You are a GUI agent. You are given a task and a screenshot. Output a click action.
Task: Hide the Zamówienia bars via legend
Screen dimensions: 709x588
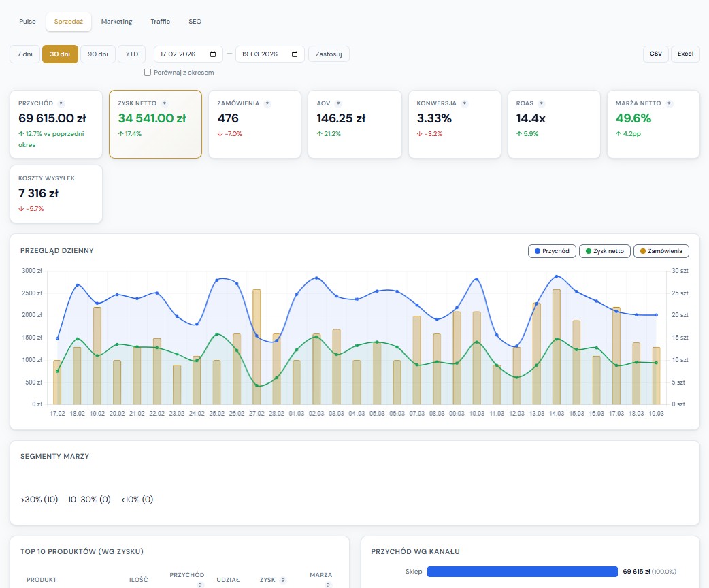point(661,251)
